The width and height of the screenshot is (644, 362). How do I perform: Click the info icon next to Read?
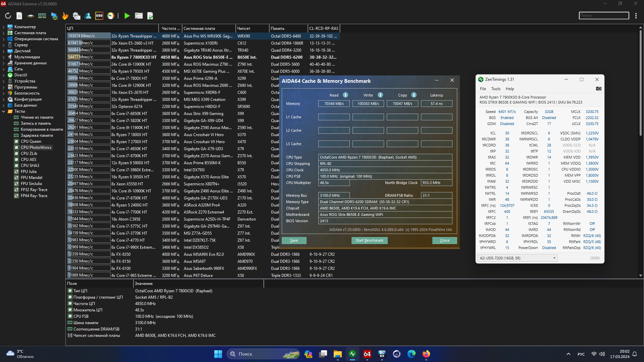(345, 95)
